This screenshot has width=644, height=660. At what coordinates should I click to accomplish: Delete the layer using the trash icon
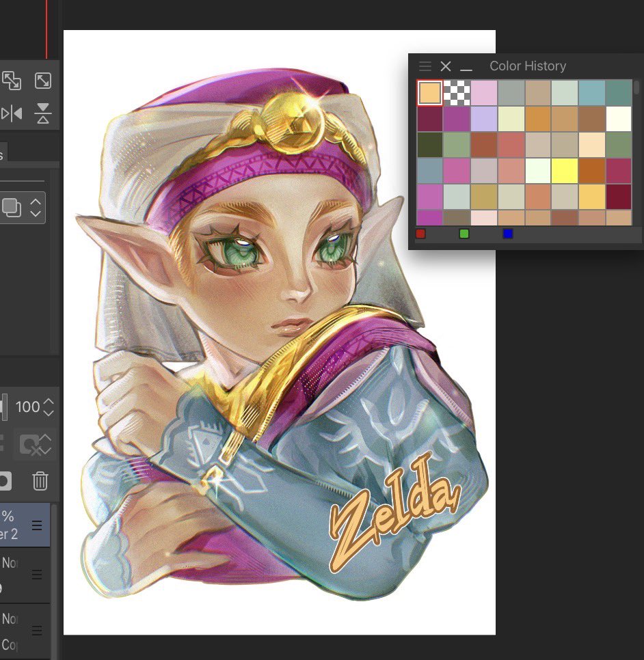(x=40, y=481)
